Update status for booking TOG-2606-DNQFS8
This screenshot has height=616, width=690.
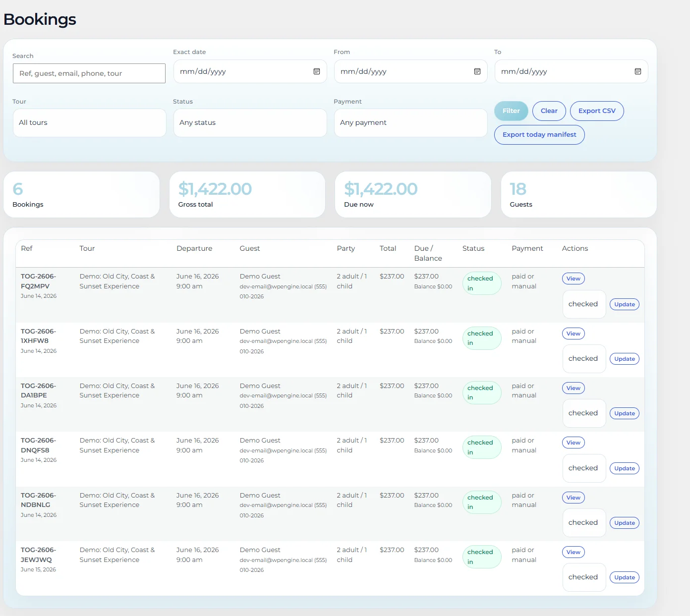coord(625,468)
